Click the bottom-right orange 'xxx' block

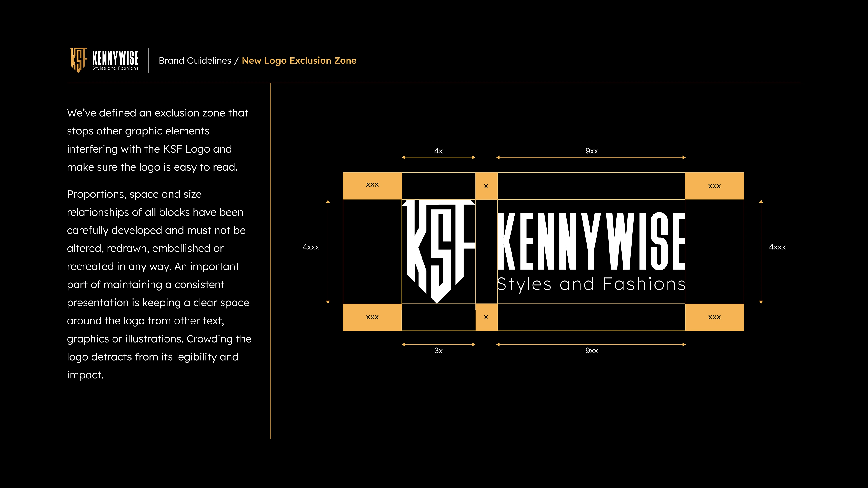[x=714, y=317]
